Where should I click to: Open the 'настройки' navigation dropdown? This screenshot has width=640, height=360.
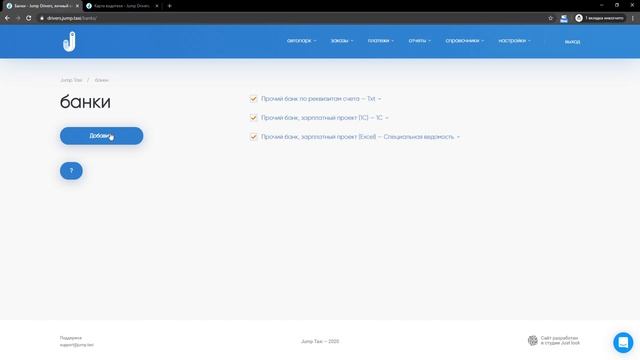click(x=514, y=40)
